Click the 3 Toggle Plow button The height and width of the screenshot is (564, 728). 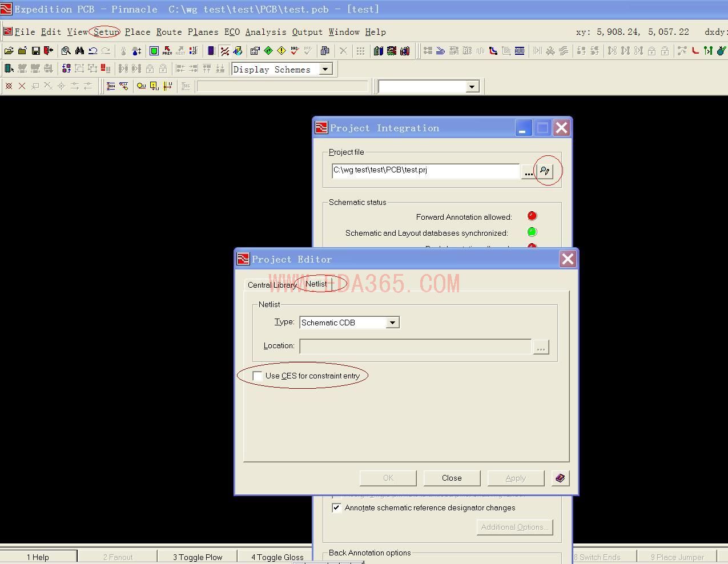coord(198,557)
